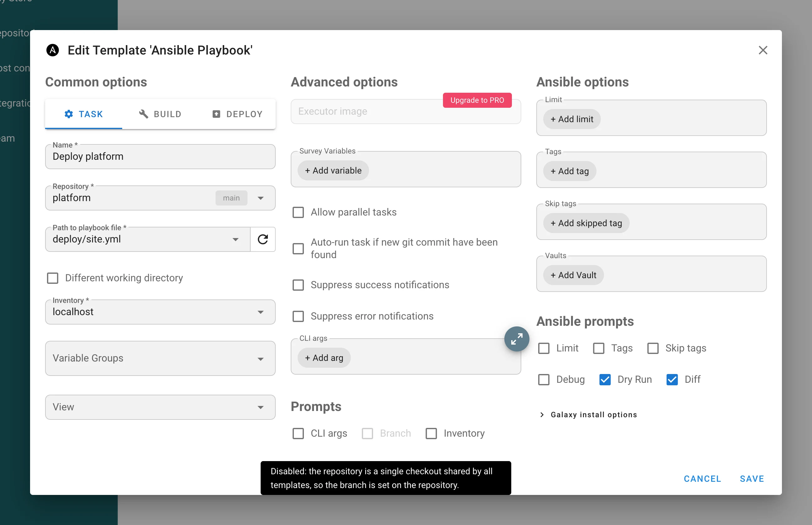The image size is (812, 525).
Task: Click the CANCEL button
Action: click(702, 479)
